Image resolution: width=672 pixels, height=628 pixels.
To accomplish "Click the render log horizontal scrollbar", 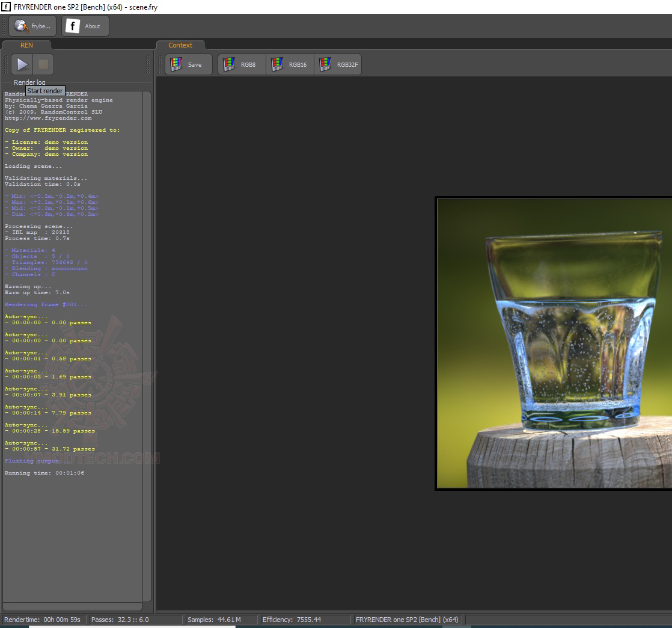I will coord(72,606).
